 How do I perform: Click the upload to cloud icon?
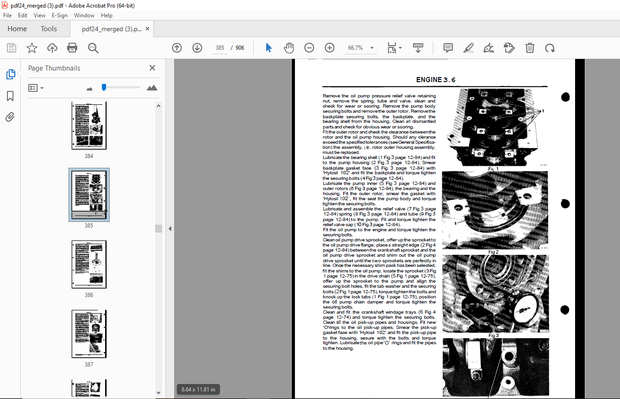pyautogui.click(x=52, y=48)
